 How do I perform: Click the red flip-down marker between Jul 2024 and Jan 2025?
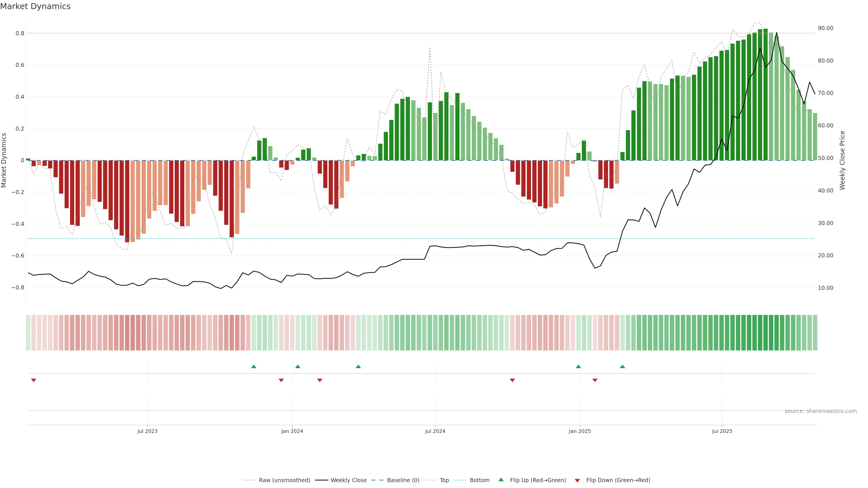(x=512, y=380)
